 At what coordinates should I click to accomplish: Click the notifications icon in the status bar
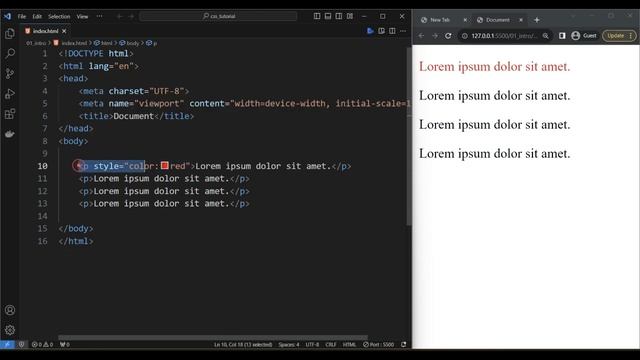(x=404, y=344)
